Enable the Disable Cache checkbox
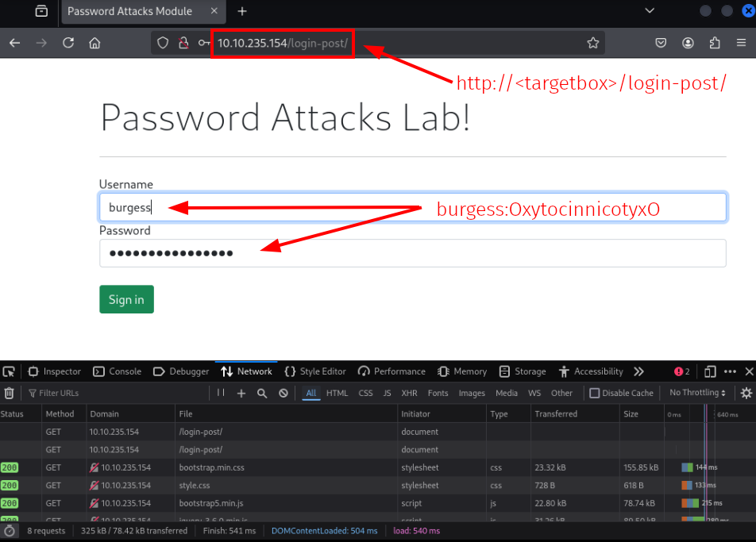The width and height of the screenshot is (756, 542). coord(594,393)
